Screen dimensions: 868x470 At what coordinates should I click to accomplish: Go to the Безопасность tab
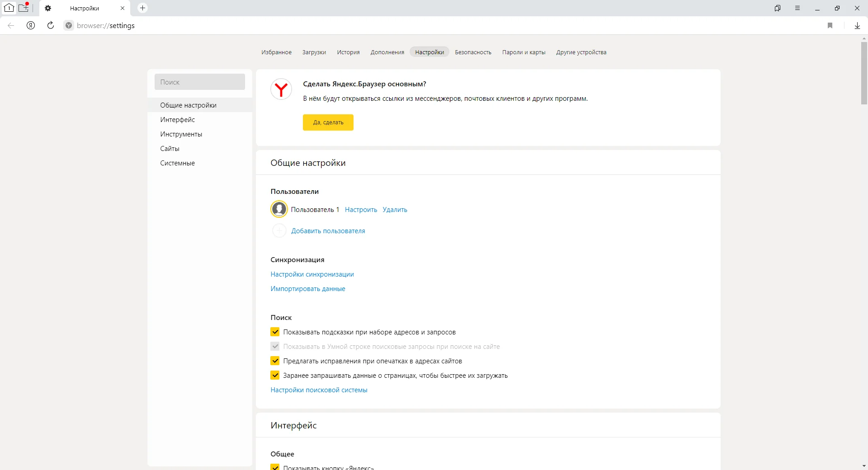473,52
